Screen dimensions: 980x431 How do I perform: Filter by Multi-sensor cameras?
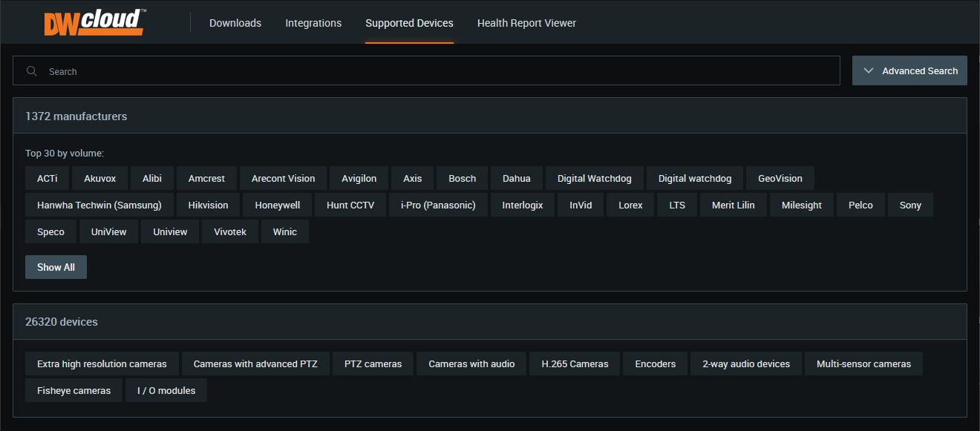coord(864,363)
